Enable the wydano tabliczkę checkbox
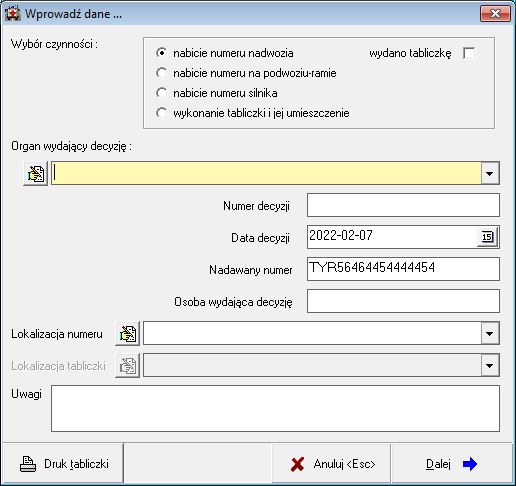 click(469, 53)
